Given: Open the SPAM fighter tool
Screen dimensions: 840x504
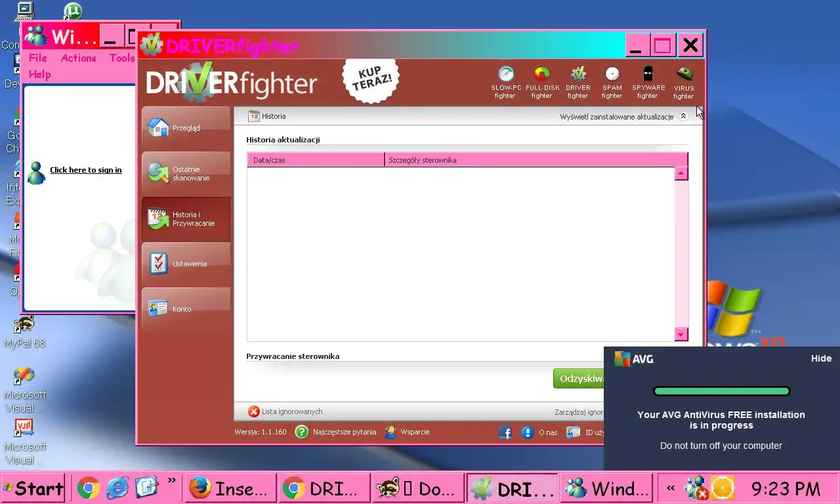Looking at the screenshot, I should click(612, 82).
